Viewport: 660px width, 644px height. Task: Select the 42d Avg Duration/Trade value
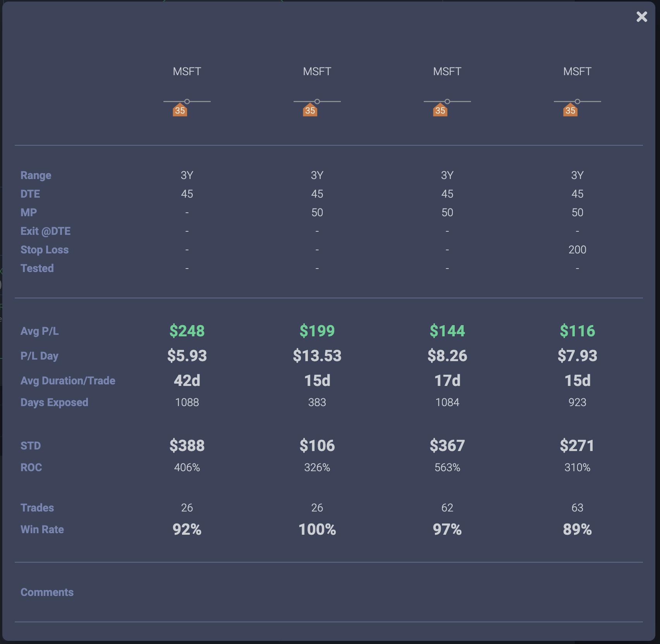[187, 381]
